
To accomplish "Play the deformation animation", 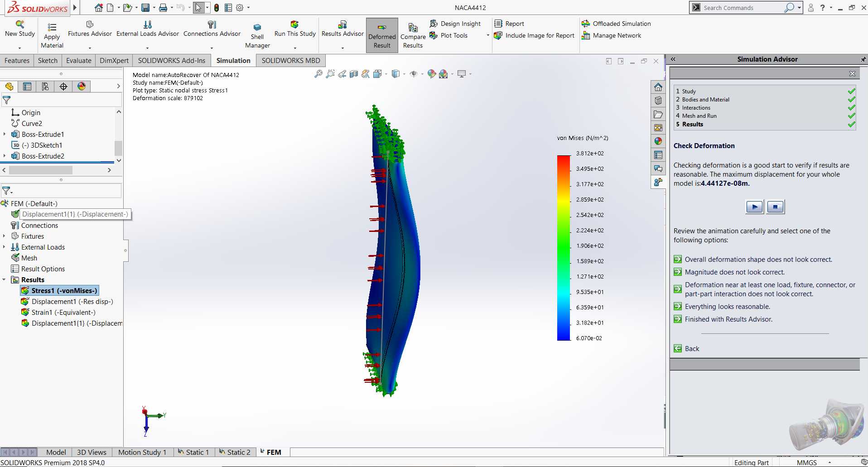I will click(x=754, y=207).
